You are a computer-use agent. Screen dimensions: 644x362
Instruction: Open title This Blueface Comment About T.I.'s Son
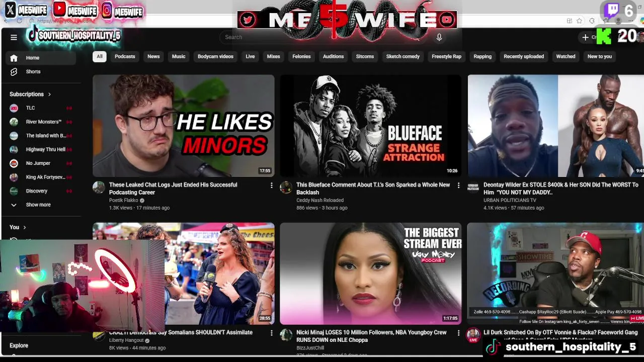click(x=373, y=189)
